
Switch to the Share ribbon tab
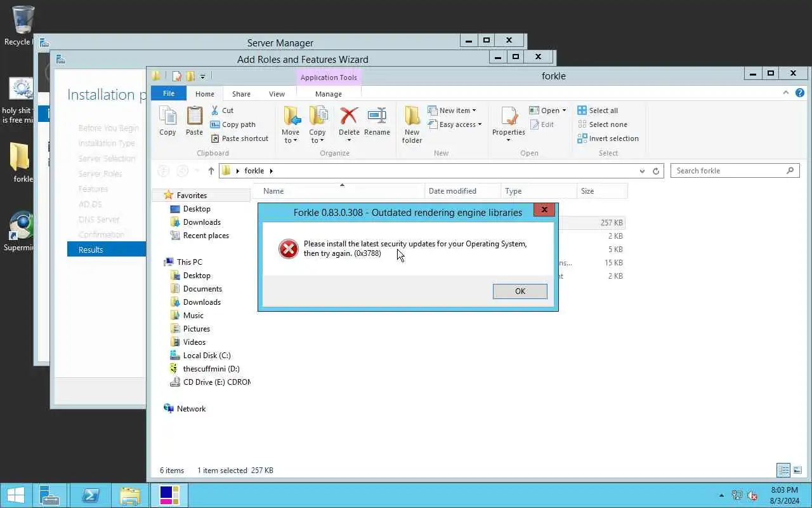point(241,94)
